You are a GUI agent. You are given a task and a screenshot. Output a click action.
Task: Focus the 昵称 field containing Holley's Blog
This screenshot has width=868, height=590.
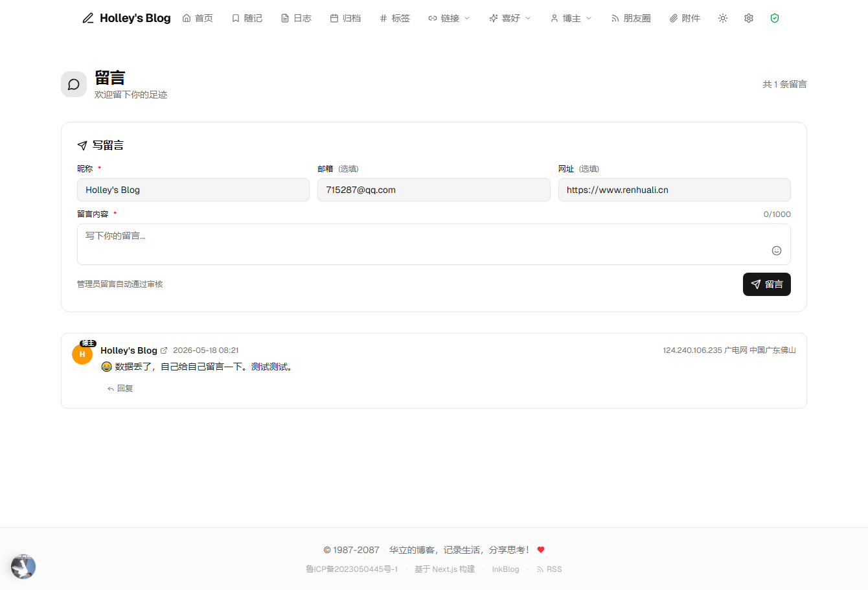[193, 190]
